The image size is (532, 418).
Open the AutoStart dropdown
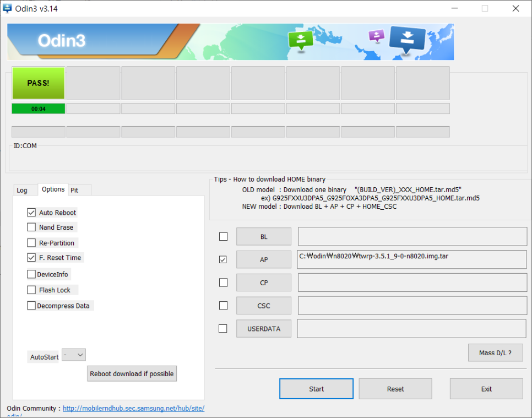click(x=74, y=355)
